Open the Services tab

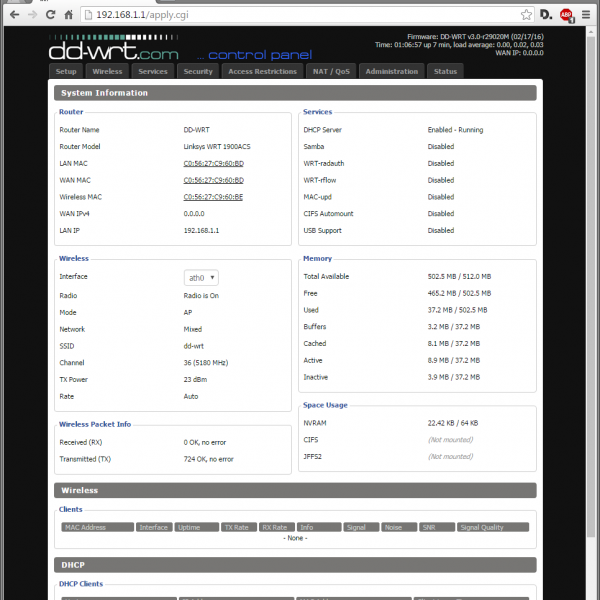click(x=153, y=71)
